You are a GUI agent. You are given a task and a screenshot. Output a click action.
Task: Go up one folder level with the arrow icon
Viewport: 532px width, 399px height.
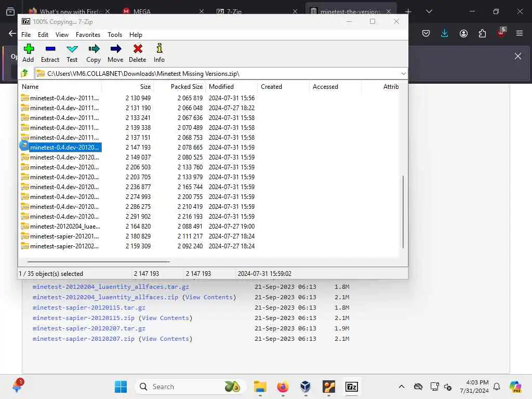coord(24,73)
